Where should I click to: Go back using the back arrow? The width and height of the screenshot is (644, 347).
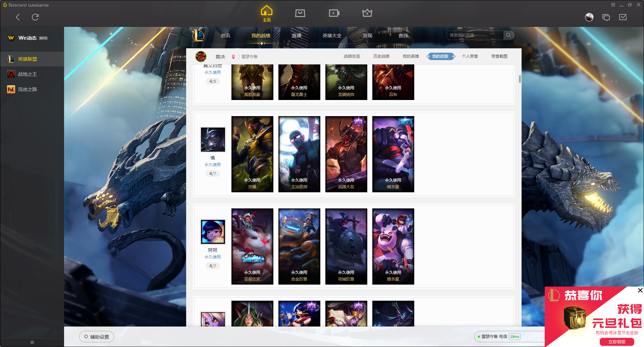tap(18, 17)
